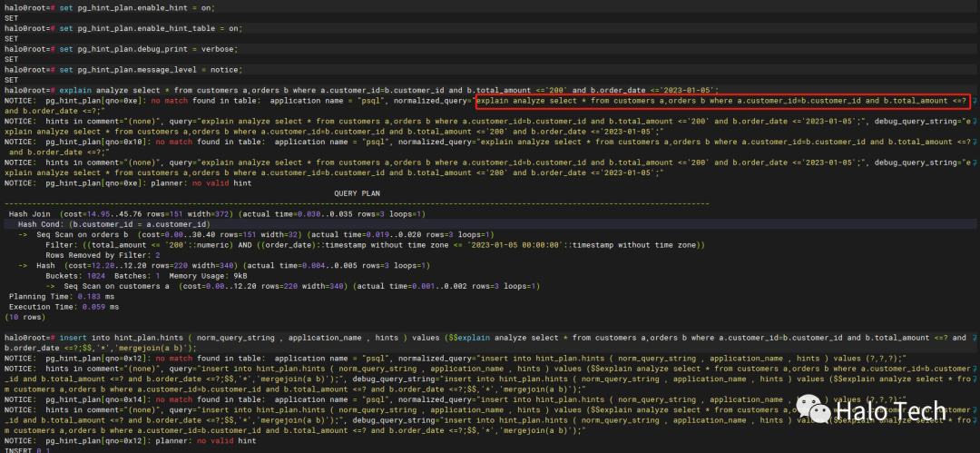Click 'cost=12.20..12.20' in the Hash row
The image size is (980, 453).
pyautogui.click(x=107, y=265)
